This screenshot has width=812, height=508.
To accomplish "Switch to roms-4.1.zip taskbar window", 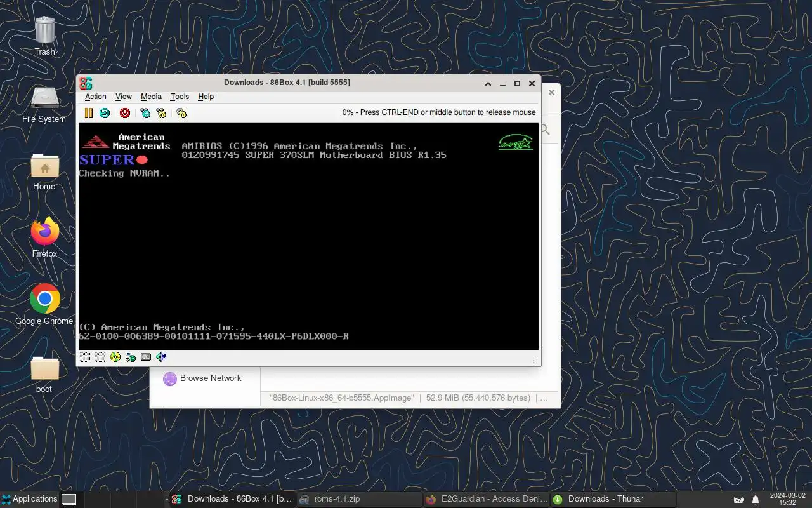I will [x=358, y=499].
